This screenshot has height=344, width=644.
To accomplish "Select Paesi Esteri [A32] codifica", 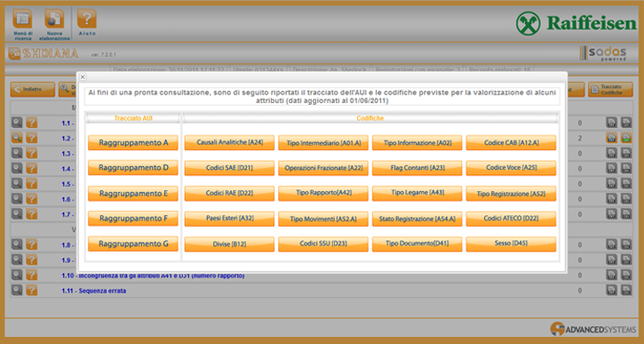I will coord(229,219).
